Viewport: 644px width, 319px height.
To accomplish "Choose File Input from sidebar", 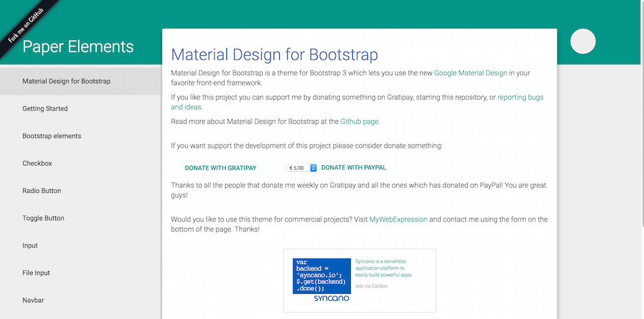I will click(x=80, y=273).
